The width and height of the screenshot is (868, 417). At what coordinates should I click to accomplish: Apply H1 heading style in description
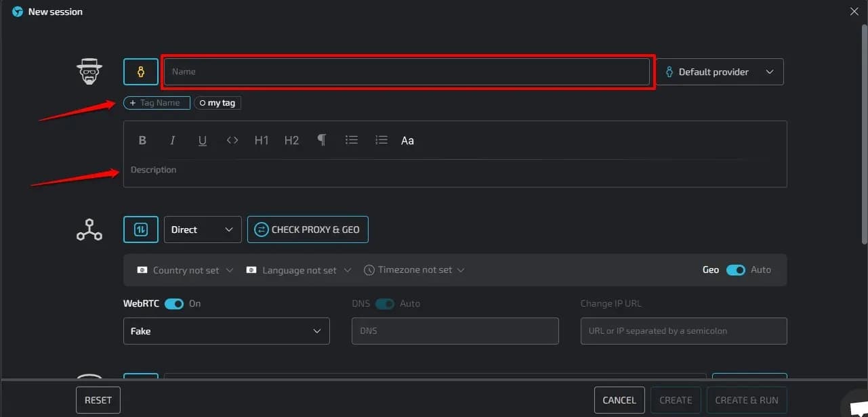(262, 140)
